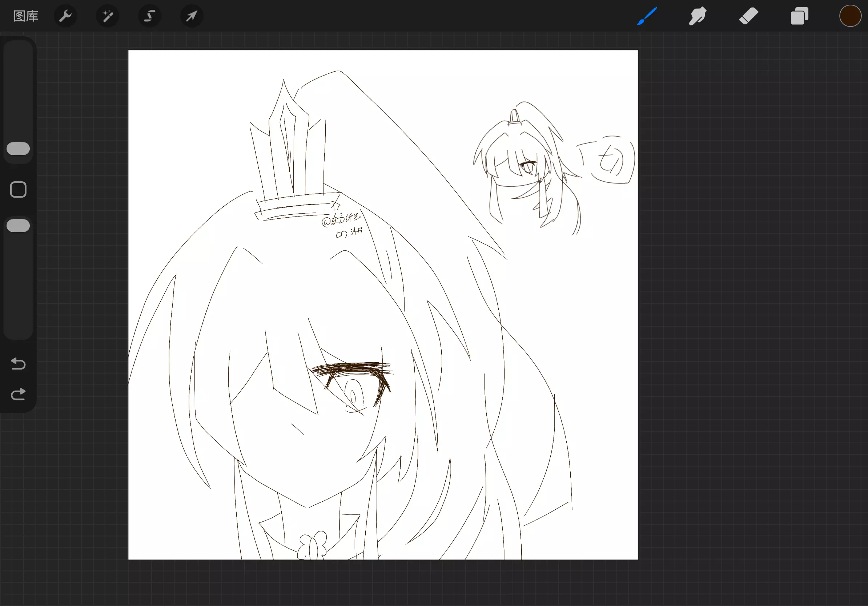Select the Paint brush tool

[x=647, y=16]
